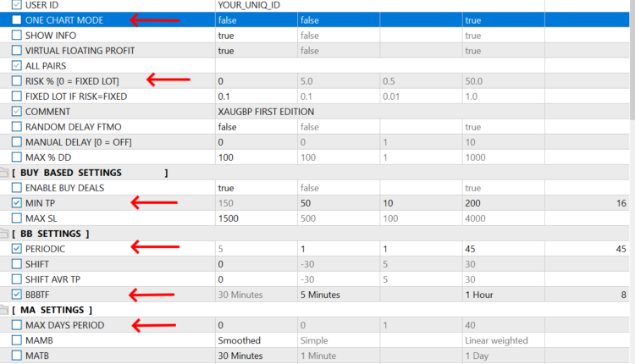Open the BBBTF 5 Minutes start dropdown

pyautogui.click(x=337, y=295)
